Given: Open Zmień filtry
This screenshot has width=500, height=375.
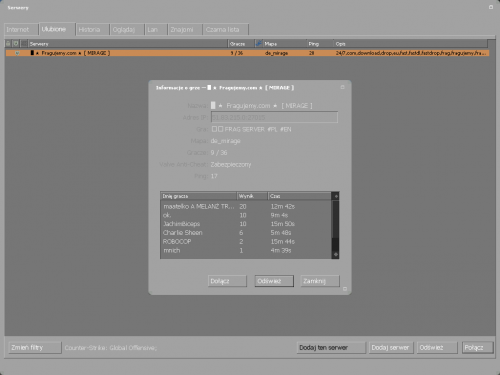Looking at the screenshot, I should coord(35,348).
